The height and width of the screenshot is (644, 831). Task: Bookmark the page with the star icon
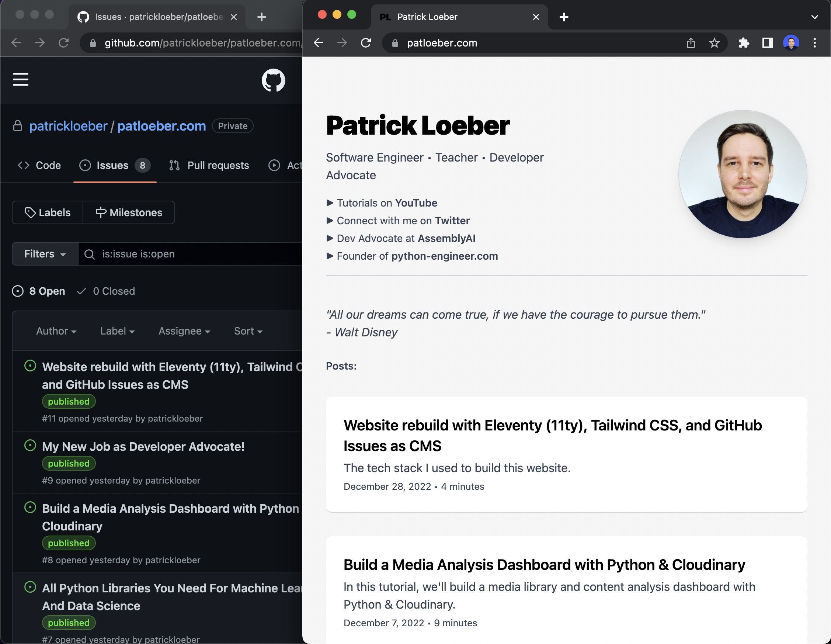(x=714, y=43)
